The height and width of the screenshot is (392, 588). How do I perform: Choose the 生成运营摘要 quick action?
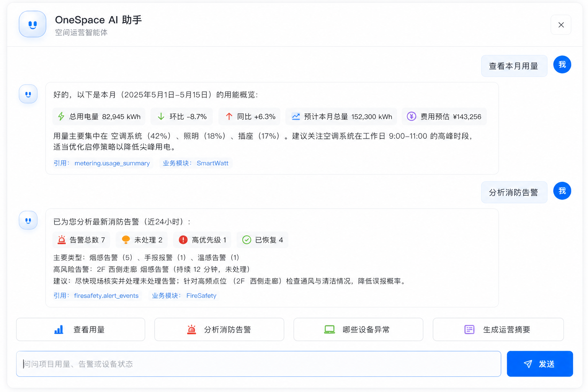(x=498, y=330)
